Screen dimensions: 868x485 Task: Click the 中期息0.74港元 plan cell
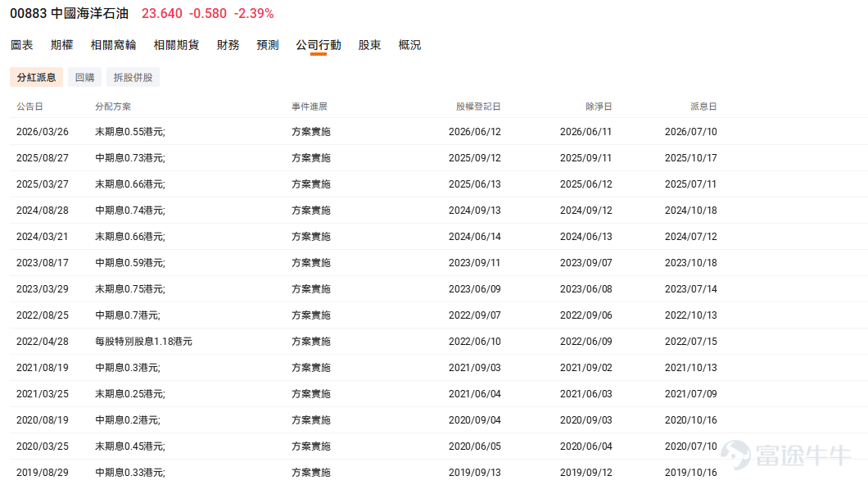pos(130,211)
